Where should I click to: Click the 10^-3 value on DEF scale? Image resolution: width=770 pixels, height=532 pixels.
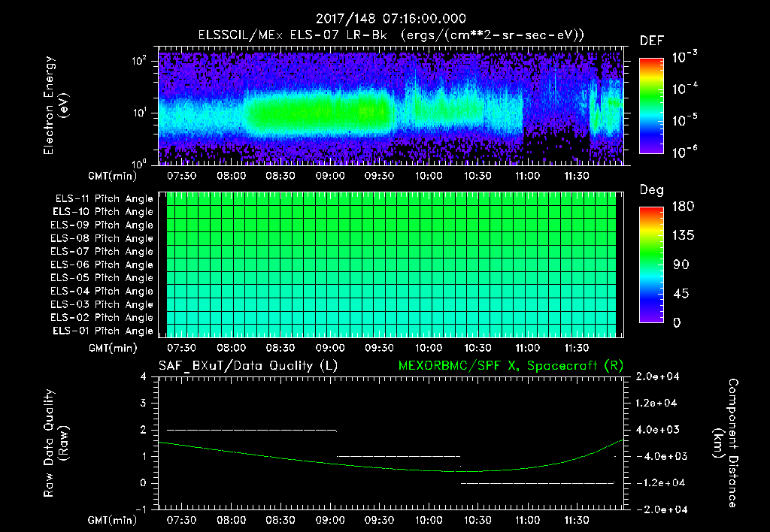(x=684, y=57)
